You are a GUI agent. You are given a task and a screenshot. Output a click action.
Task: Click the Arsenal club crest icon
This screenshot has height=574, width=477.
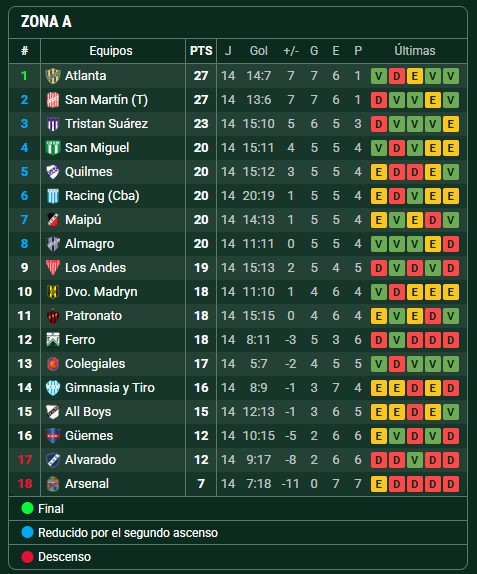[53, 484]
